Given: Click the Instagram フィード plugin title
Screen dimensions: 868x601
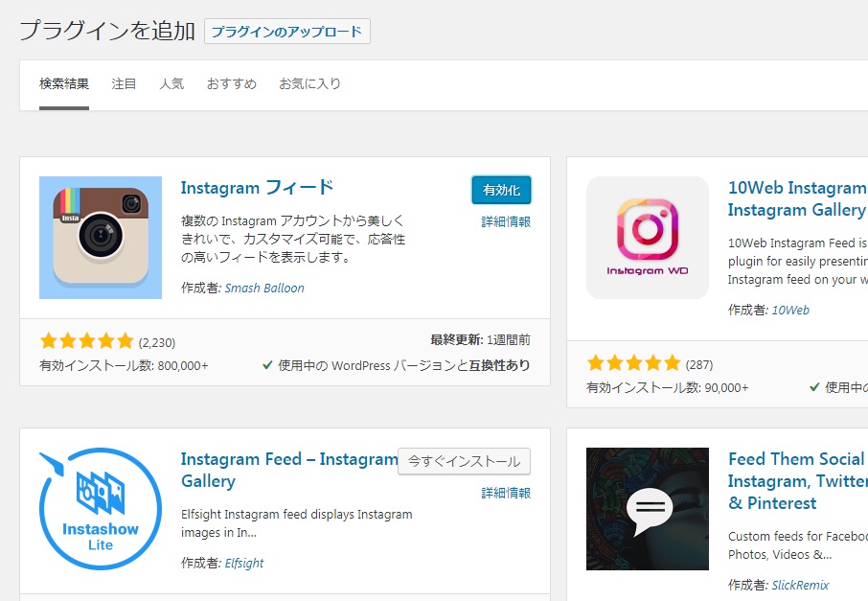Looking at the screenshot, I should point(257,187).
